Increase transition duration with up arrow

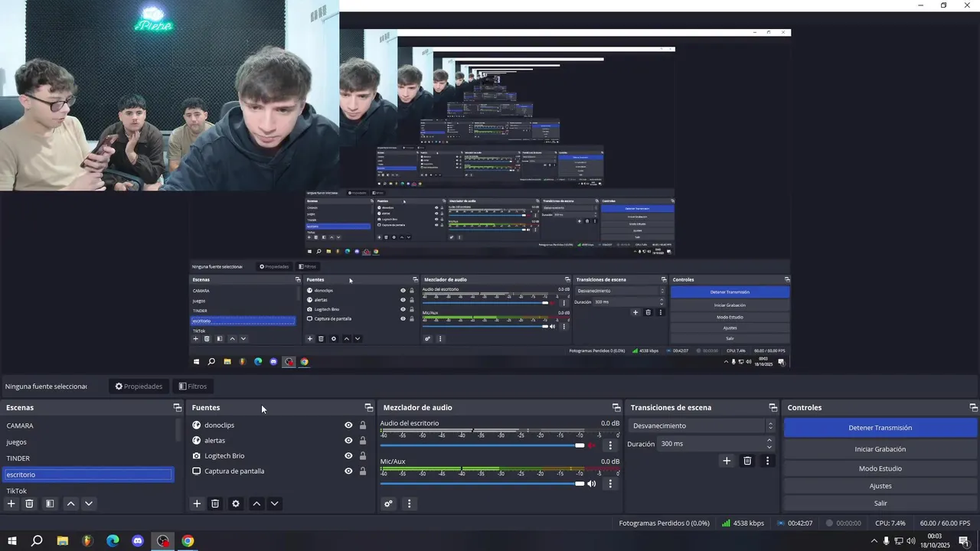pos(769,440)
